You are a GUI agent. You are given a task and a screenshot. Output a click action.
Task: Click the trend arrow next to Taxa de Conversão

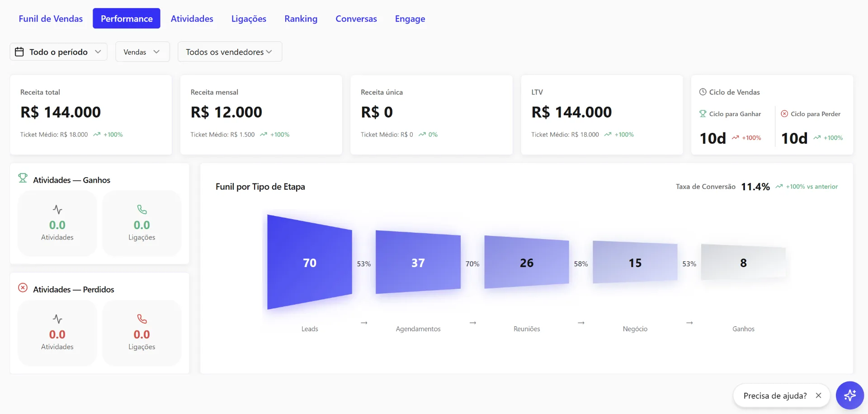pos(779,186)
